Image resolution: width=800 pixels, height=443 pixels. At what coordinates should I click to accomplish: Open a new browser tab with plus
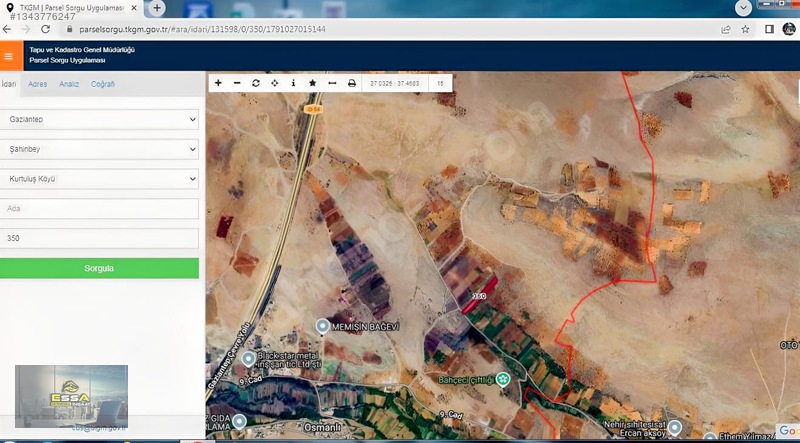[x=157, y=8]
